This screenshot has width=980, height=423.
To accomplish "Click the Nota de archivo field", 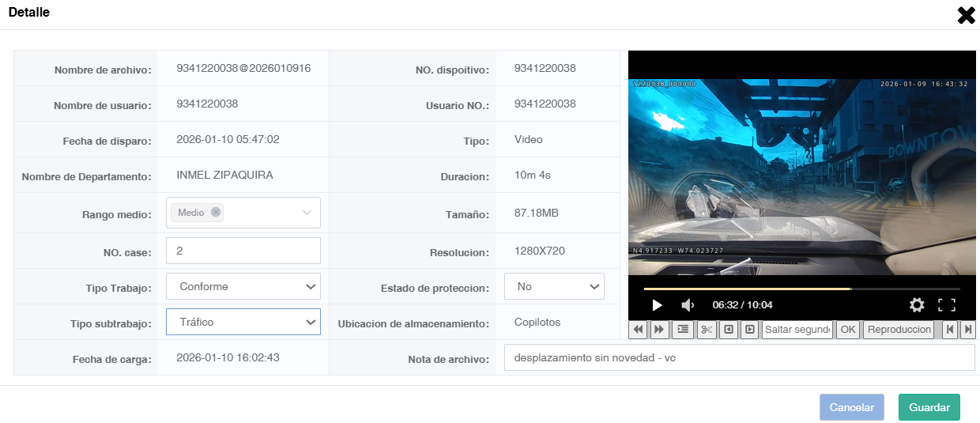I will click(x=740, y=357).
